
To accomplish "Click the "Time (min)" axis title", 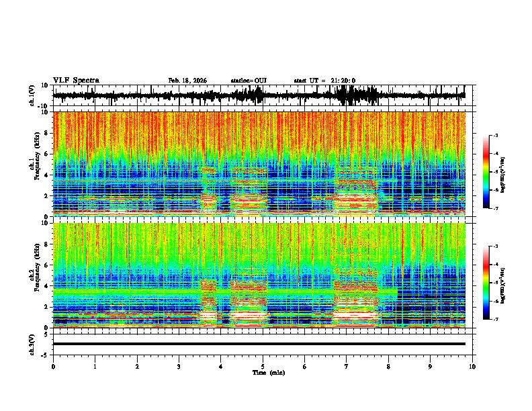I will tap(269, 373).
